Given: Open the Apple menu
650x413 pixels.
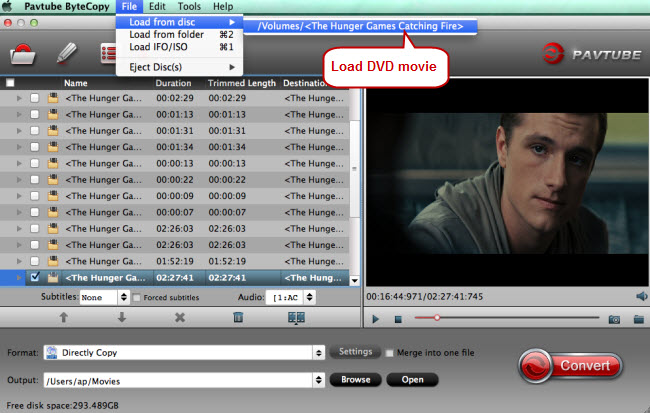Looking at the screenshot, I should click(7, 6).
